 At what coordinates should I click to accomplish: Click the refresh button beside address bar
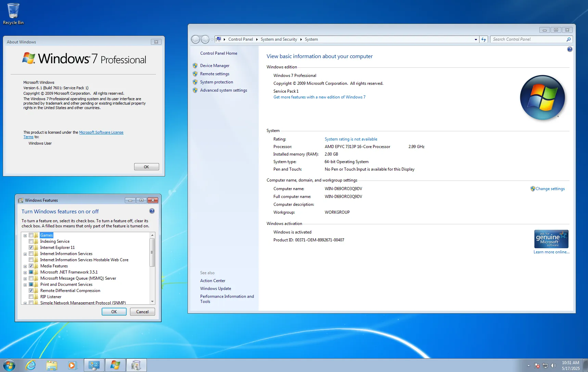coord(484,39)
